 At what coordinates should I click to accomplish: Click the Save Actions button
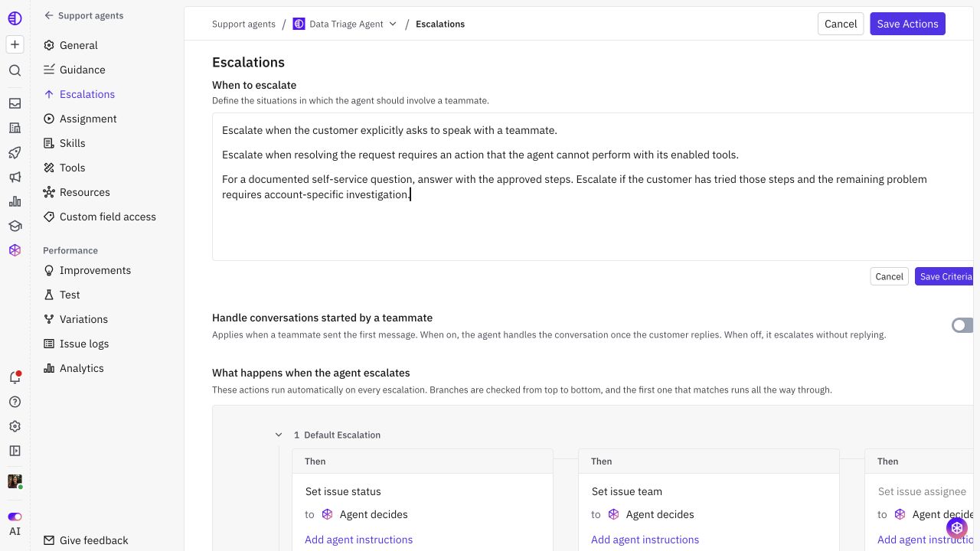point(907,24)
